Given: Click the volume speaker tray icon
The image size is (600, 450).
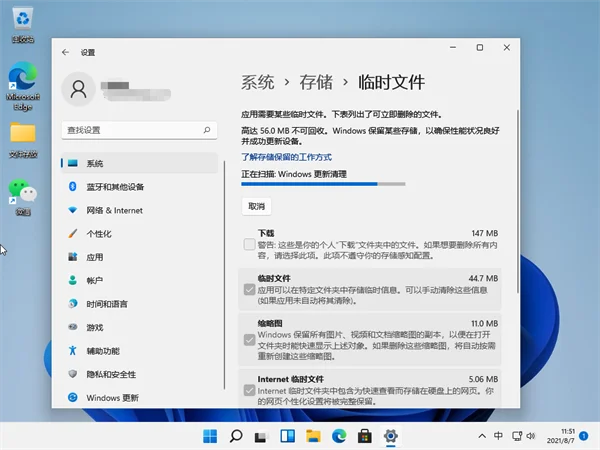Looking at the screenshot, I should [x=531, y=436].
